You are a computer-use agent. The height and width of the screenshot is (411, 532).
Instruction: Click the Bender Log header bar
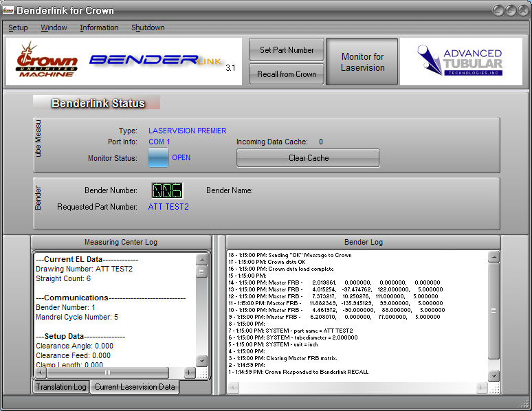coord(362,242)
